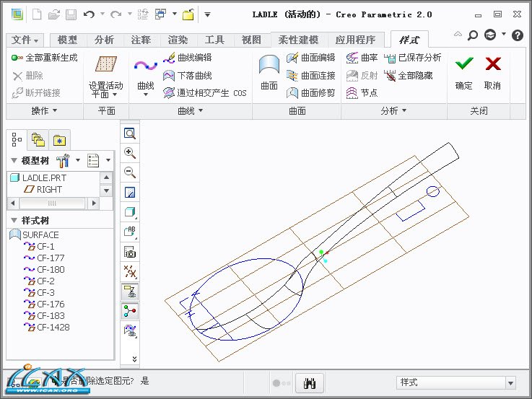Toggle the annotation display icon in view toolbar
532x399 pixels.
[130, 232]
